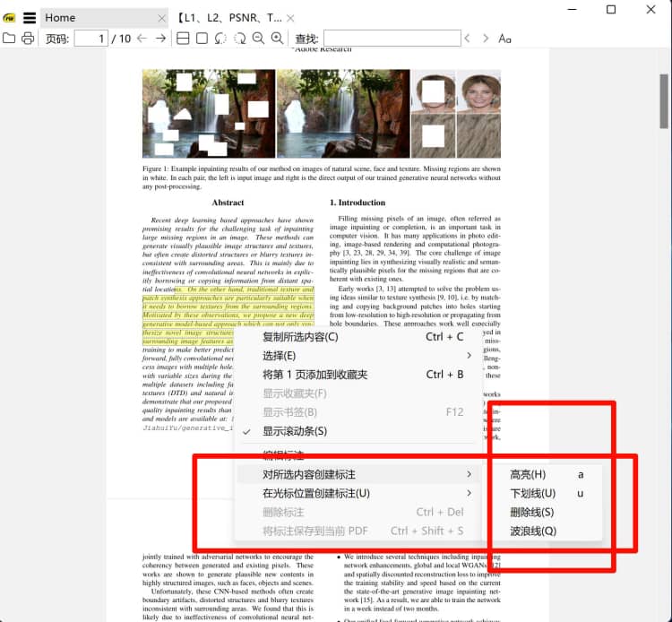Viewport: 672px width, 622px height.
Task: Click the print icon
Action: (x=28, y=39)
